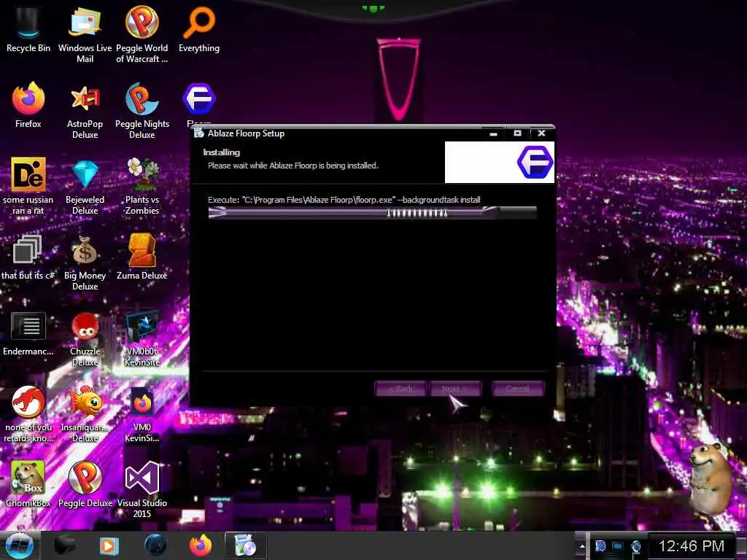This screenshot has width=747, height=560.
Task: Open the dark globe taskbar icon
Action: pyautogui.click(x=155, y=545)
